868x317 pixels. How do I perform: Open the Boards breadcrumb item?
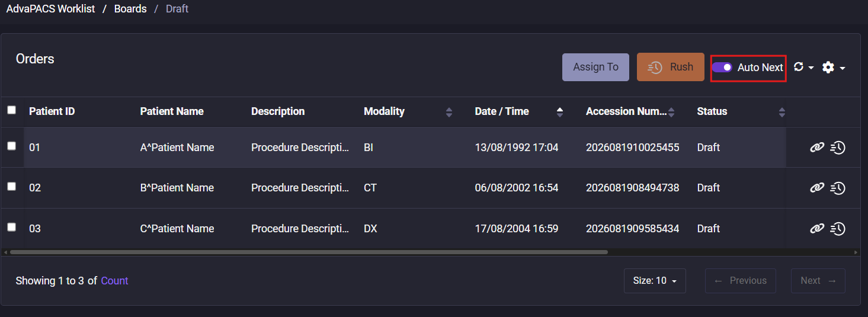click(x=130, y=9)
